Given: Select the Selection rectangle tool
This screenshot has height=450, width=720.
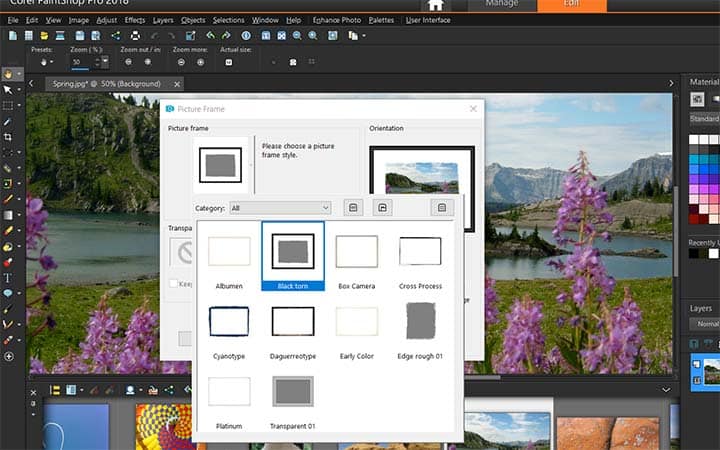Looking at the screenshot, I should [x=8, y=105].
